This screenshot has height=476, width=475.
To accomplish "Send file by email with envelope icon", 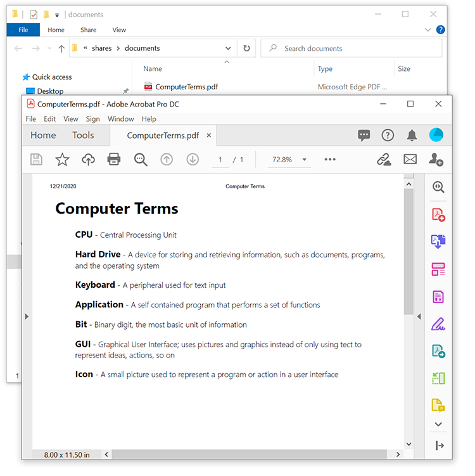I will coord(410,159).
